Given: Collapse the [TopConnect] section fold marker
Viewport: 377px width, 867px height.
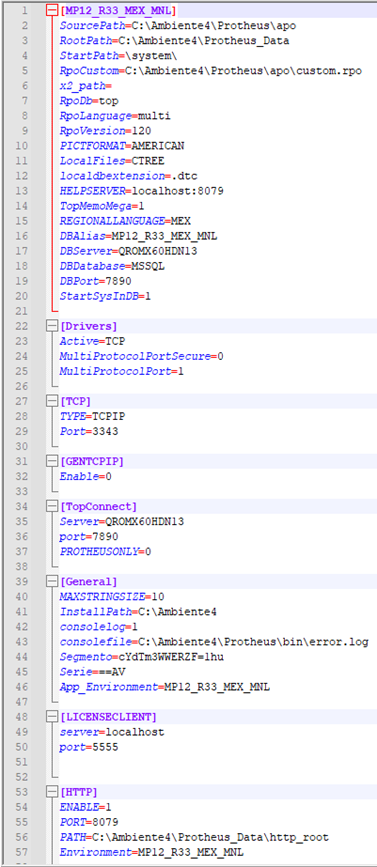Looking at the screenshot, I should point(52,506).
